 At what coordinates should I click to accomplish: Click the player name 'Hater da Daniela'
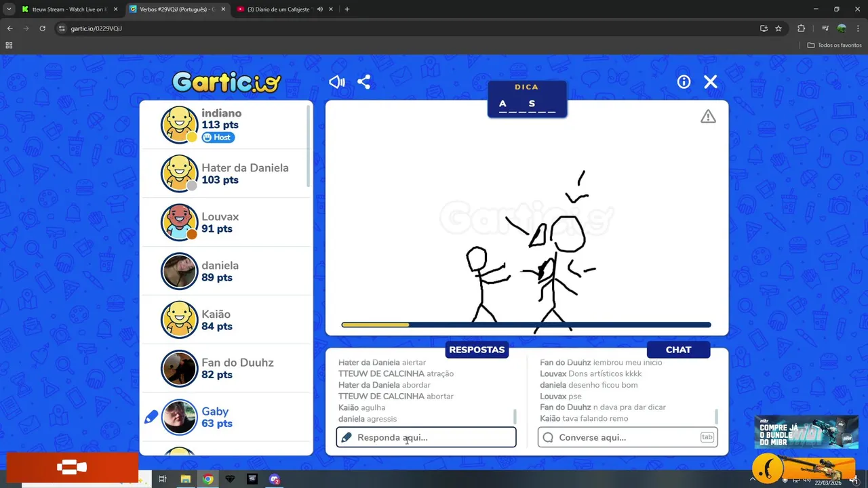tap(245, 168)
